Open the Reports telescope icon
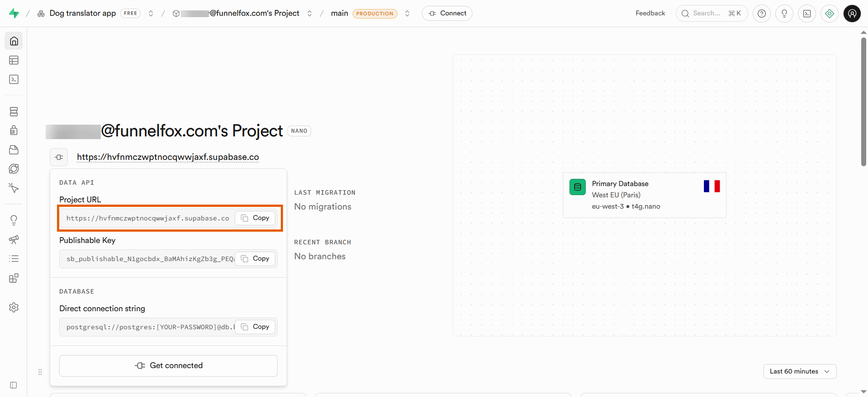The image size is (868, 397). (x=14, y=239)
